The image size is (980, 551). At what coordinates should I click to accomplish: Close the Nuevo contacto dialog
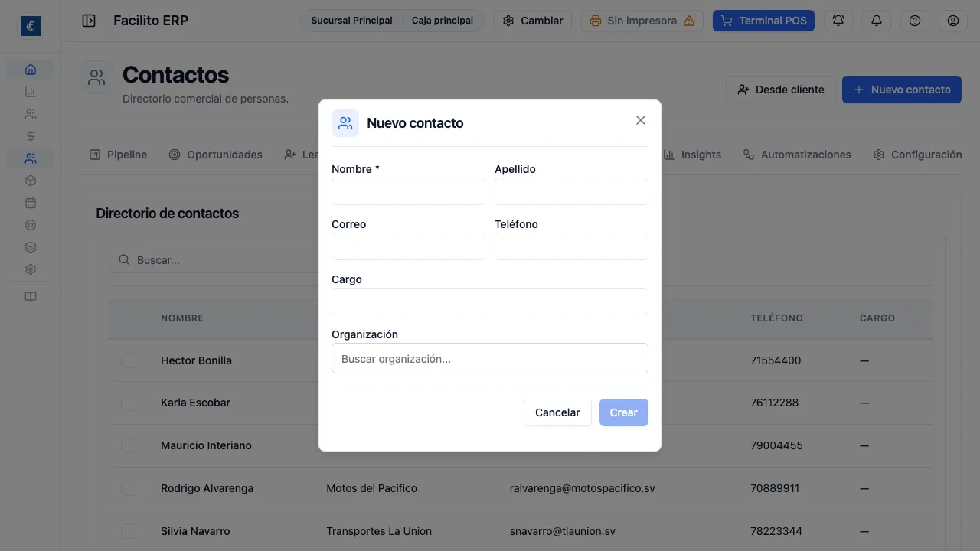tap(641, 120)
